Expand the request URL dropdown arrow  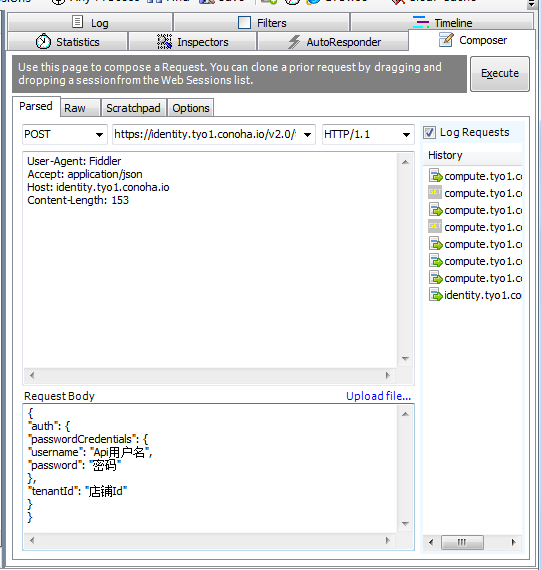click(307, 135)
